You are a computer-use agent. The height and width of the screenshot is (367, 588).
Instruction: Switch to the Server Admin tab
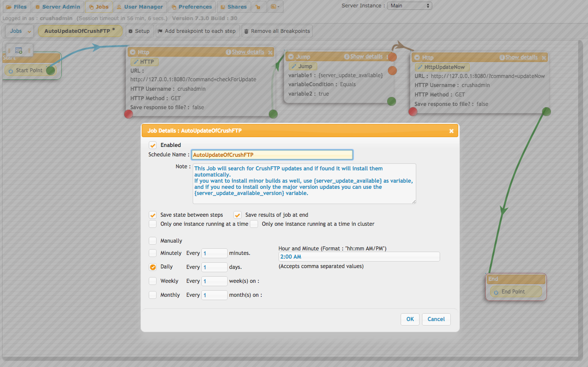(58, 7)
